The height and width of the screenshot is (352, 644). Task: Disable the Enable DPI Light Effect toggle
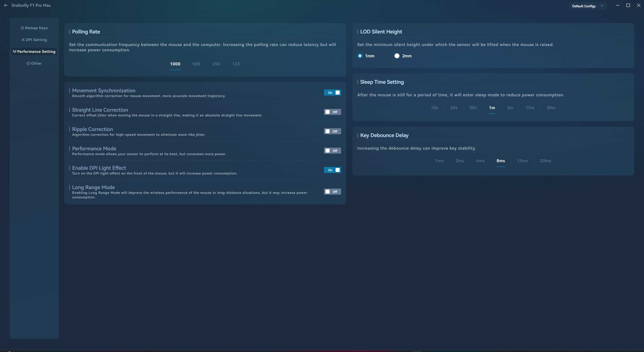[x=333, y=170]
